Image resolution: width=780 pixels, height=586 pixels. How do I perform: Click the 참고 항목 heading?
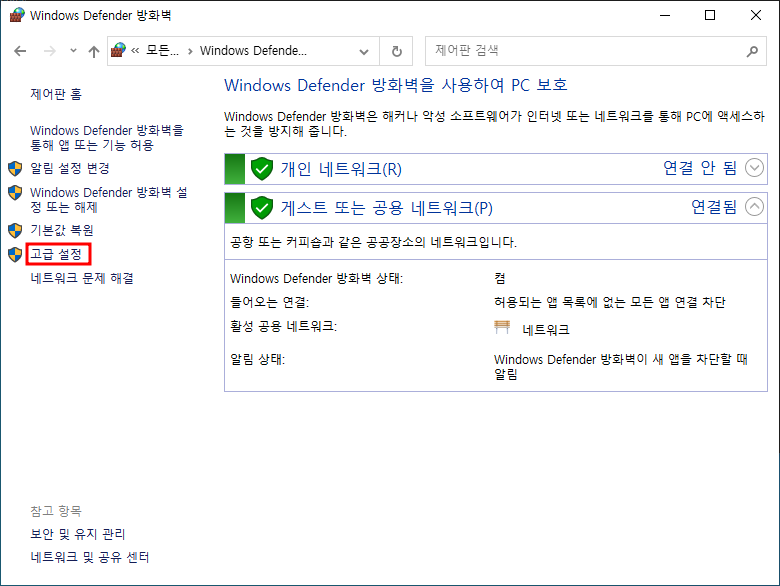click(x=56, y=511)
